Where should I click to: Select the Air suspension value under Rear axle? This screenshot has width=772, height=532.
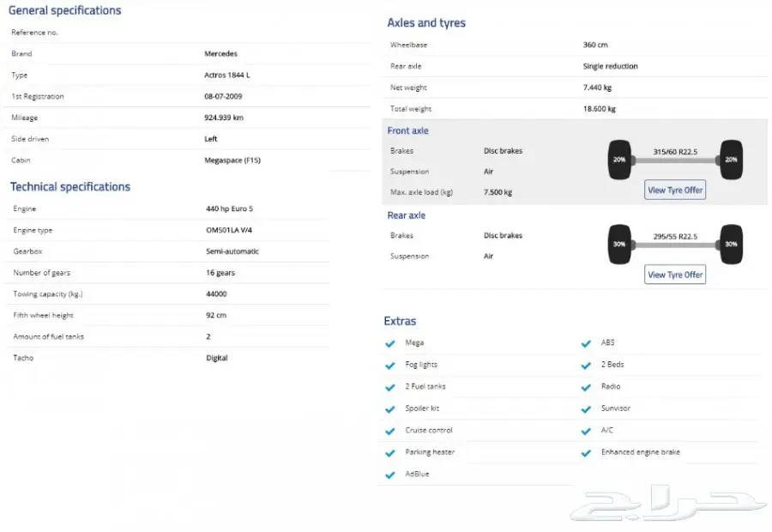(488, 257)
